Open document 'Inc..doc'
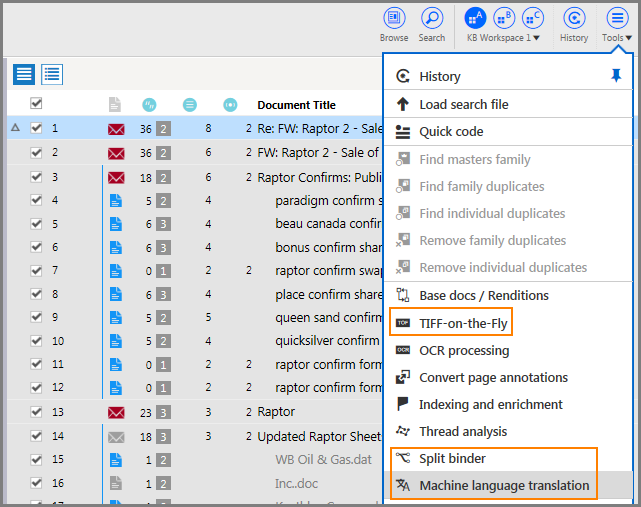The height and width of the screenshot is (507, 641). pos(296,484)
